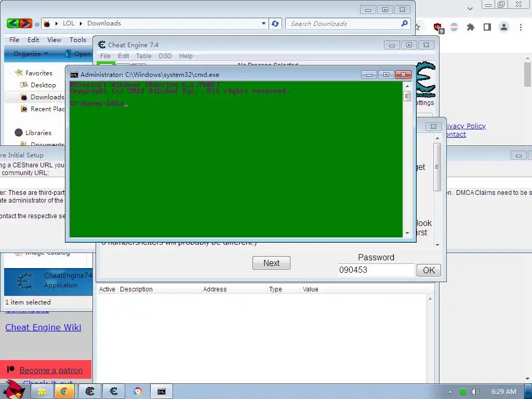The width and height of the screenshot is (532, 399).
Task: Select CheatEngine74 Application file
Action: pyautogui.click(x=48, y=281)
